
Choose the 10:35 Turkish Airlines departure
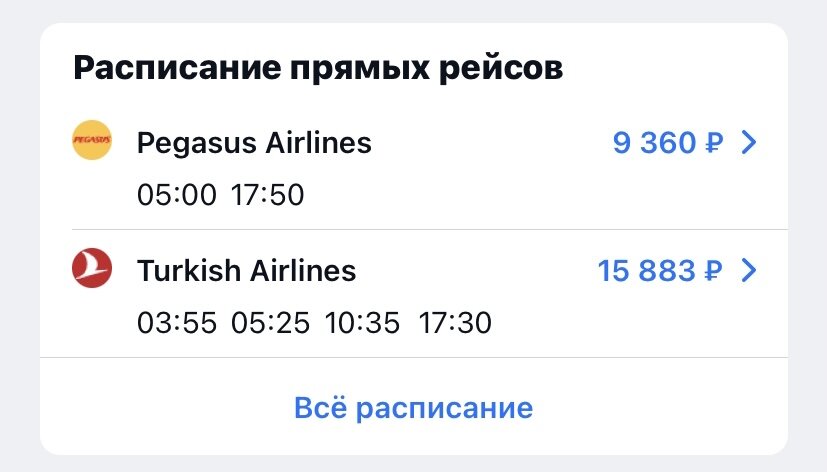pyautogui.click(x=362, y=323)
